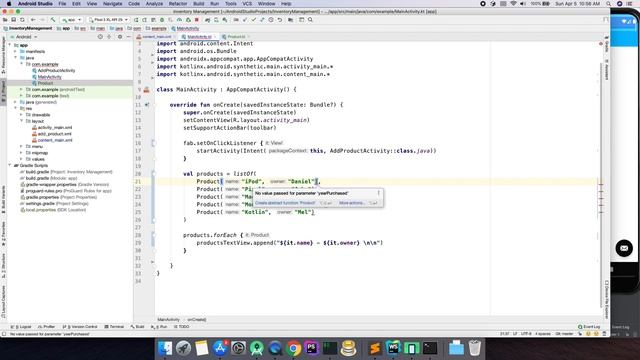Click the Build hammer icon in toolbar
The height and width of the screenshot is (360, 640).
[53, 20]
